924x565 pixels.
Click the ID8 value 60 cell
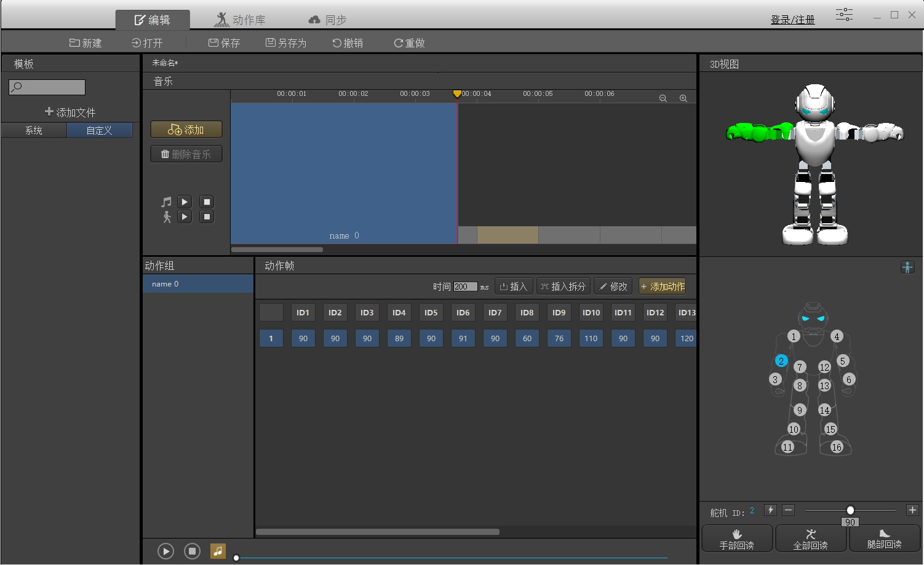(527, 338)
